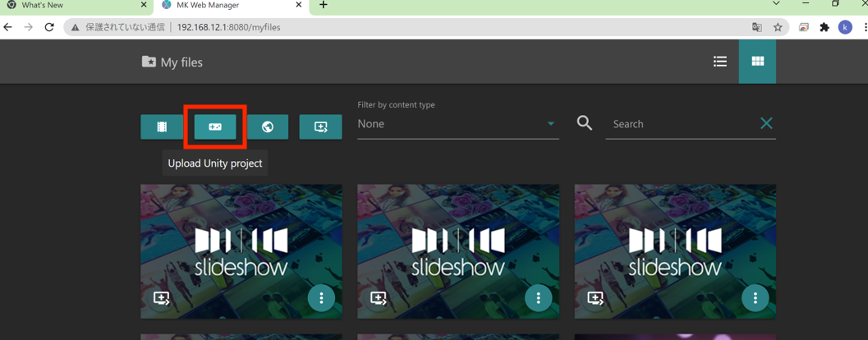Open the tab search chevron
This screenshot has height=340, width=868.
coord(777,4)
